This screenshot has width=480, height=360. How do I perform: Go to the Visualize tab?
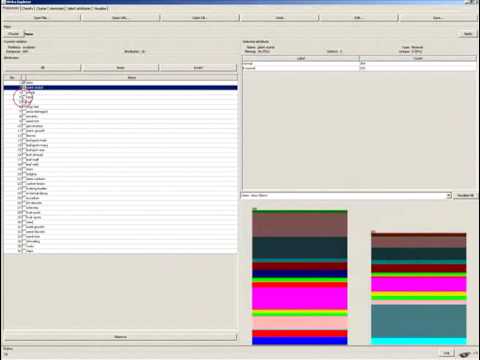point(100,8)
